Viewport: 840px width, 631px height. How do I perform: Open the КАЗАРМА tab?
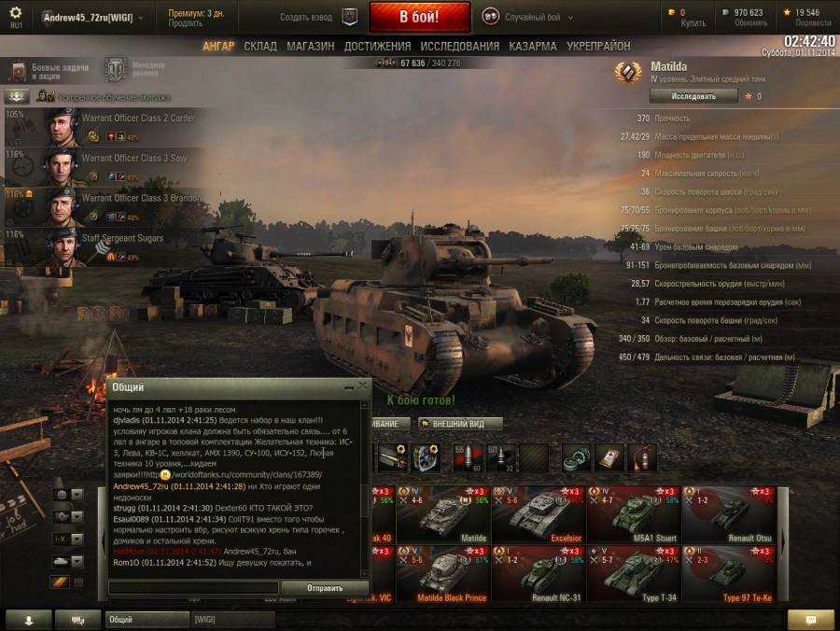coord(533,47)
